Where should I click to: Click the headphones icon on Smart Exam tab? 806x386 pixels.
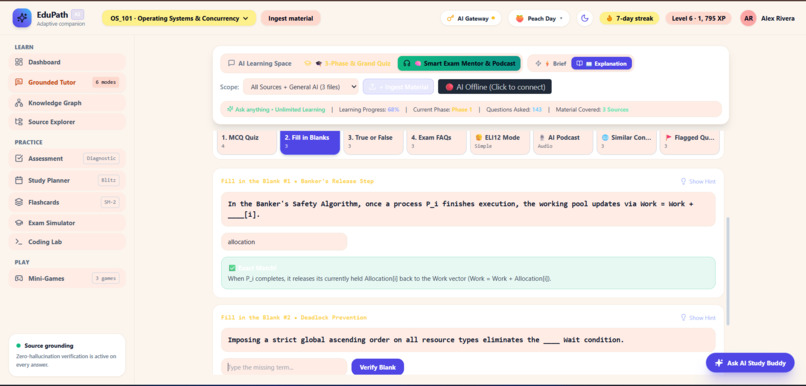(x=407, y=64)
